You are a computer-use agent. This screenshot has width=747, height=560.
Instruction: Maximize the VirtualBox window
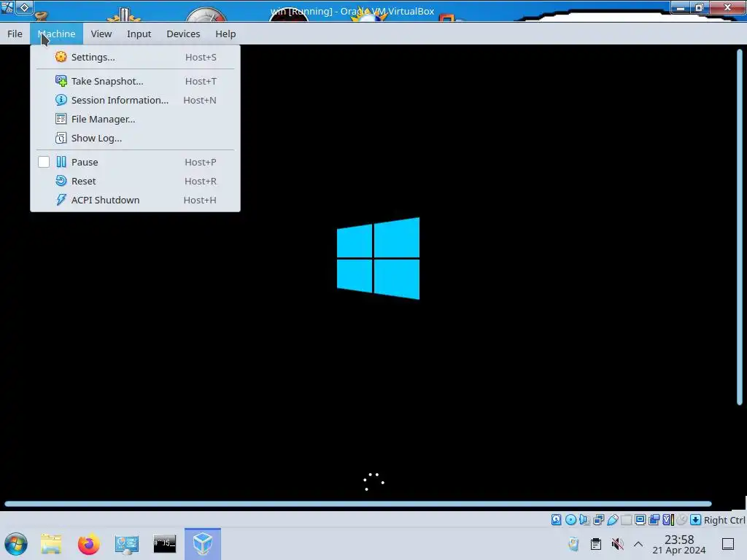(x=700, y=7)
